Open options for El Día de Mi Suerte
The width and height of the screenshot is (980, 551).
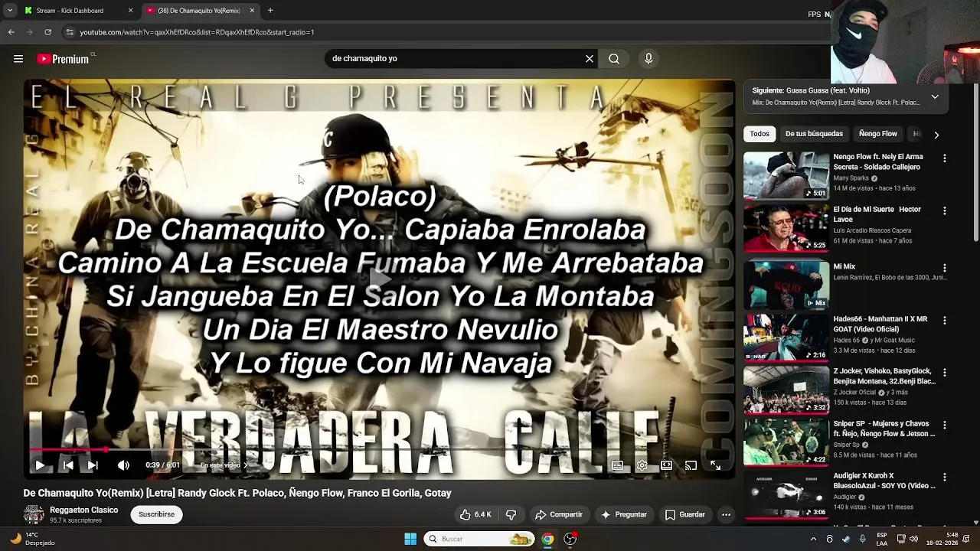[x=944, y=210]
